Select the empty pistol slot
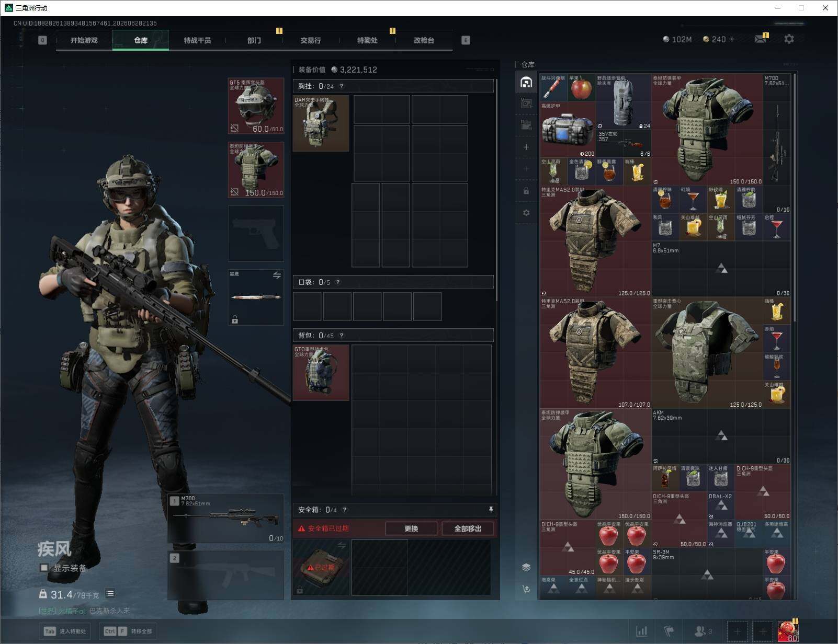The width and height of the screenshot is (838, 644). [256, 234]
